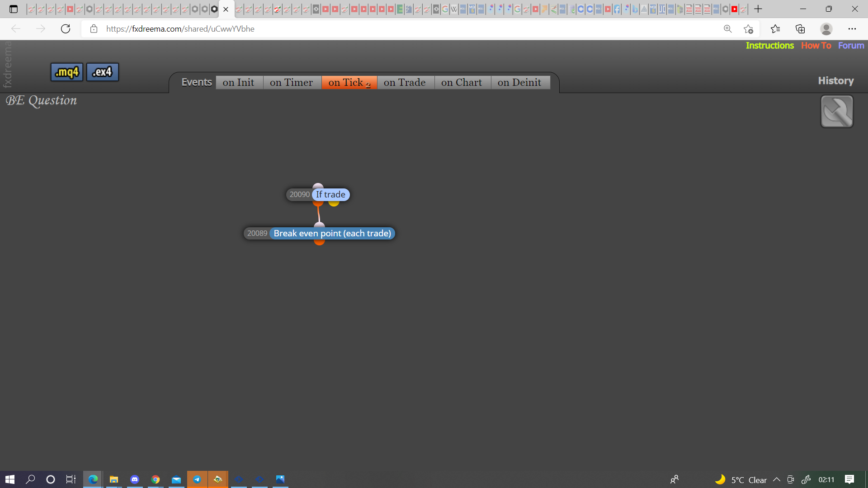Download the .ex4 compiled file

[x=103, y=72]
